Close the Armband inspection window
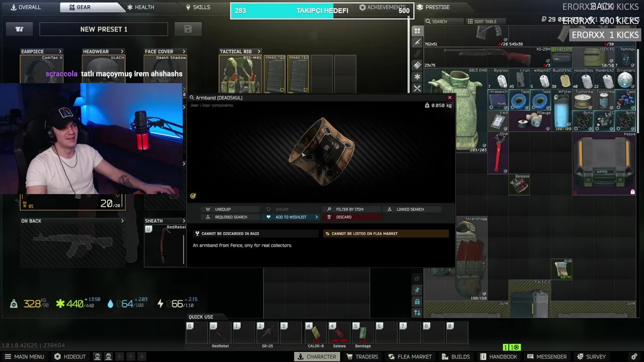 coord(450,98)
